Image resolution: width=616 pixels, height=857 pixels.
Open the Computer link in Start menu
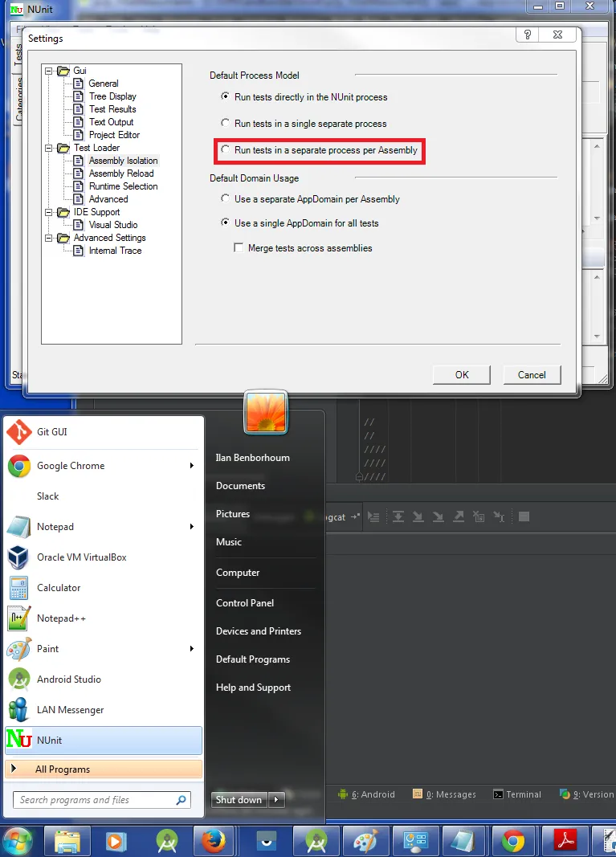(x=238, y=573)
